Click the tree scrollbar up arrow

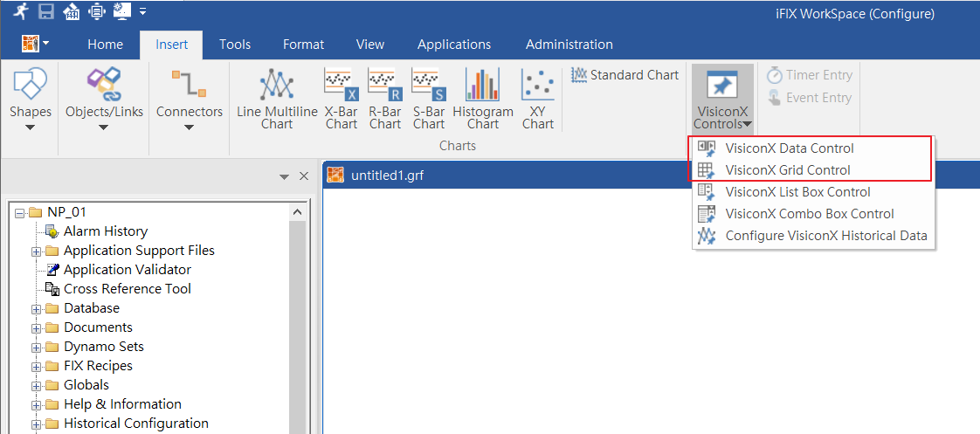click(298, 212)
